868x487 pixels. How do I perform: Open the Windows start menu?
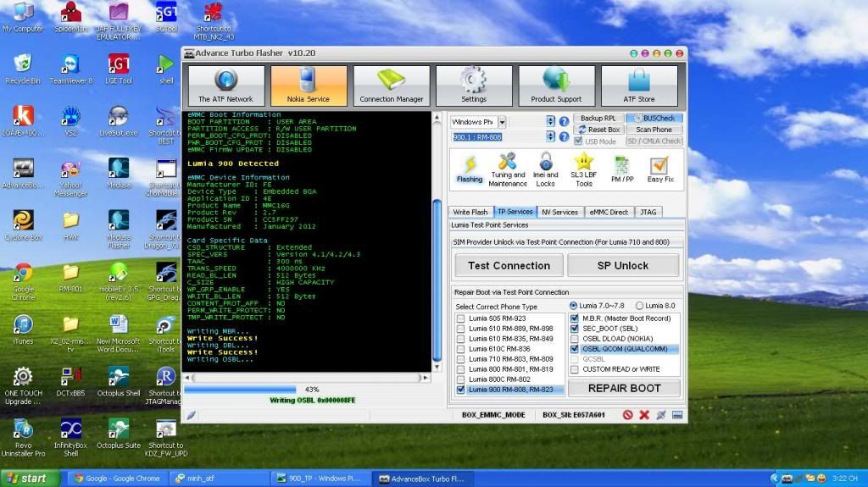pos(30,479)
